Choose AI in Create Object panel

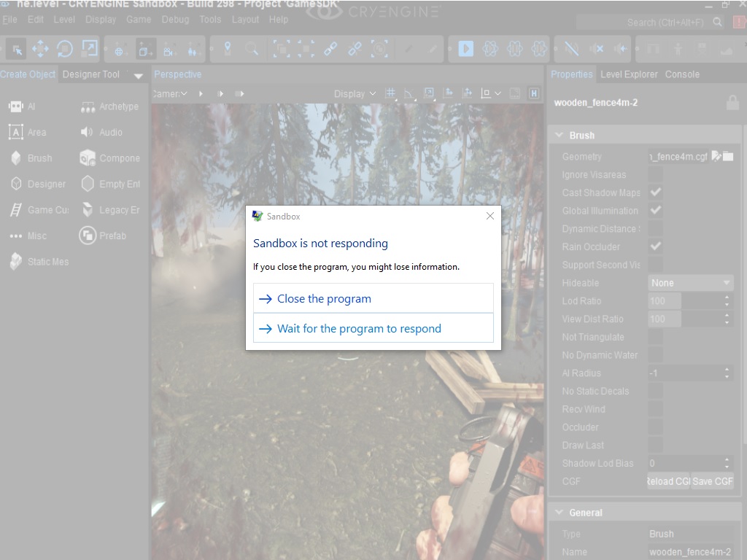[x=22, y=106]
